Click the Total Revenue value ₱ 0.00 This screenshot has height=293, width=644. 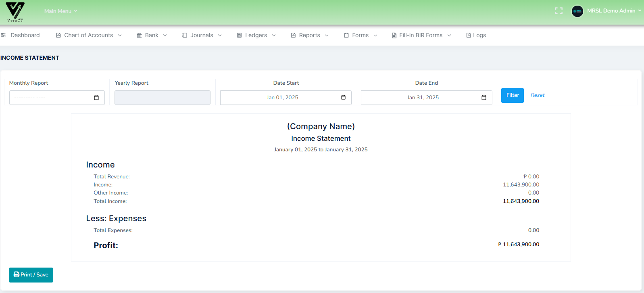(531, 176)
